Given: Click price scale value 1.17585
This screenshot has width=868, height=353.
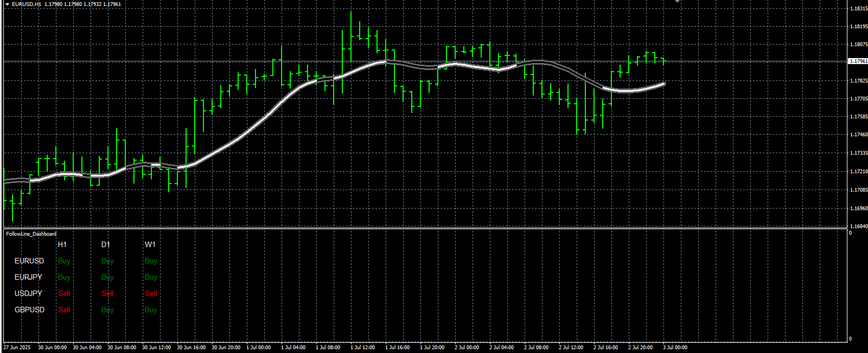Looking at the screenshot, I should click(858, 117).
